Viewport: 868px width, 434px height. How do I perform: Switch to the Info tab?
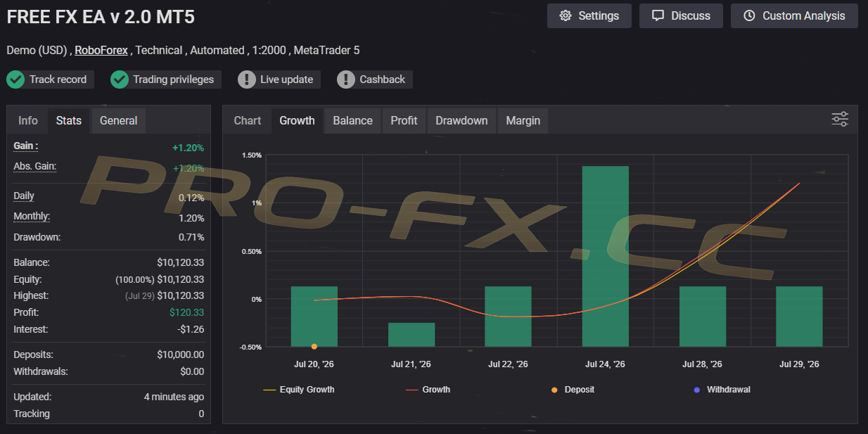point(28,120)
